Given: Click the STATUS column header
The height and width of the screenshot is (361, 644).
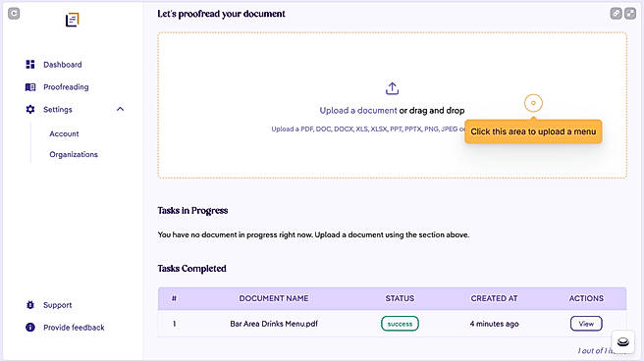Looking at the screenshot, I should click(400, 298).
